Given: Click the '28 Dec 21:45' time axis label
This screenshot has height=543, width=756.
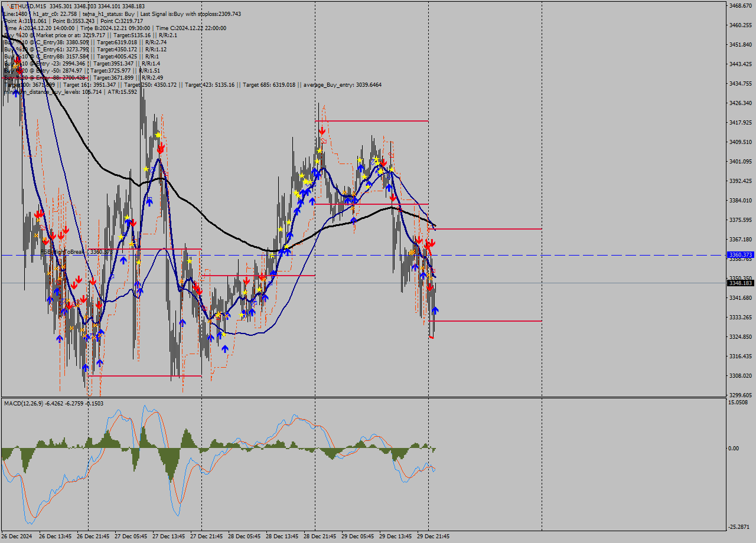Looking at the screenshot, I should pos(320,537).
